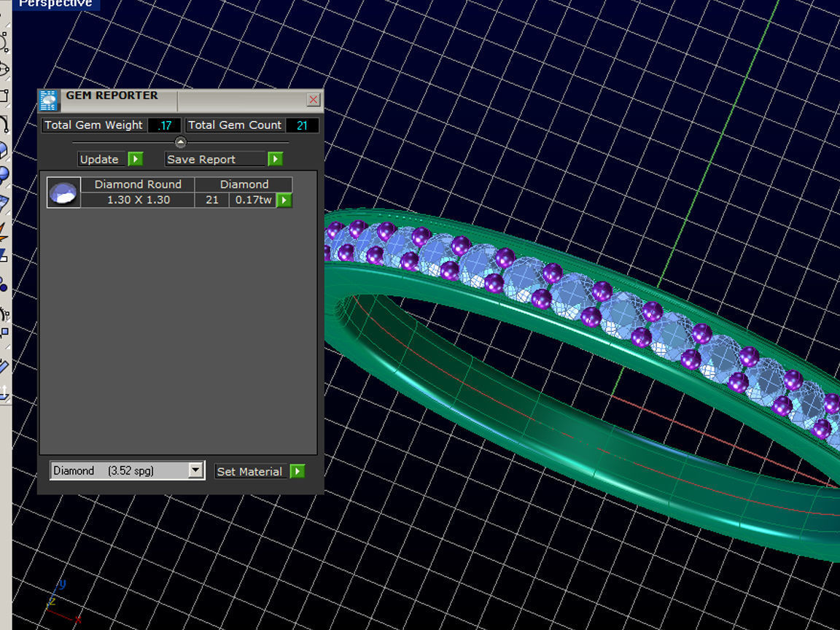Image resolution: width=840 pixels, height=630 pixels.
Task: Click the green arrow next to Update
Action: (136, 159)
